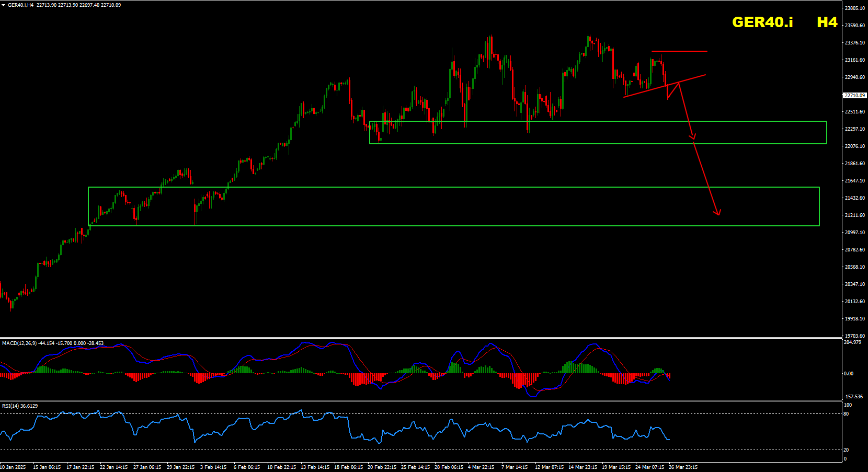Select the right edge of the lower green rectangle
The image size is (868, 472).
pyautogui.click(x=819, y=206)
